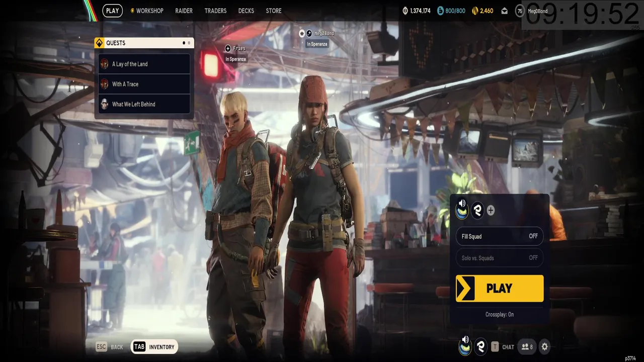This screenshot has width=644, height=362.
Task: Add squad member with plus icon
Action: 491,210
